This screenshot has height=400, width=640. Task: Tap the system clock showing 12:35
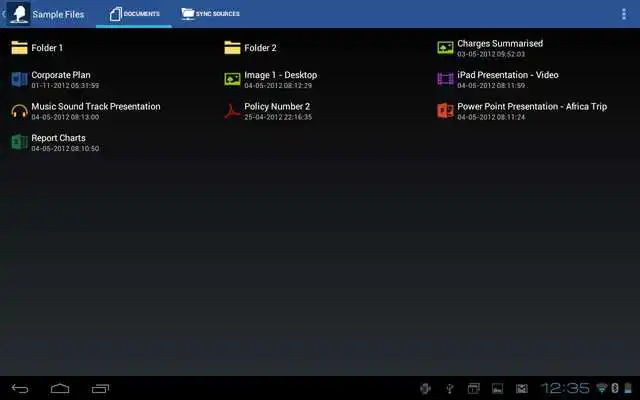point(566,388)
